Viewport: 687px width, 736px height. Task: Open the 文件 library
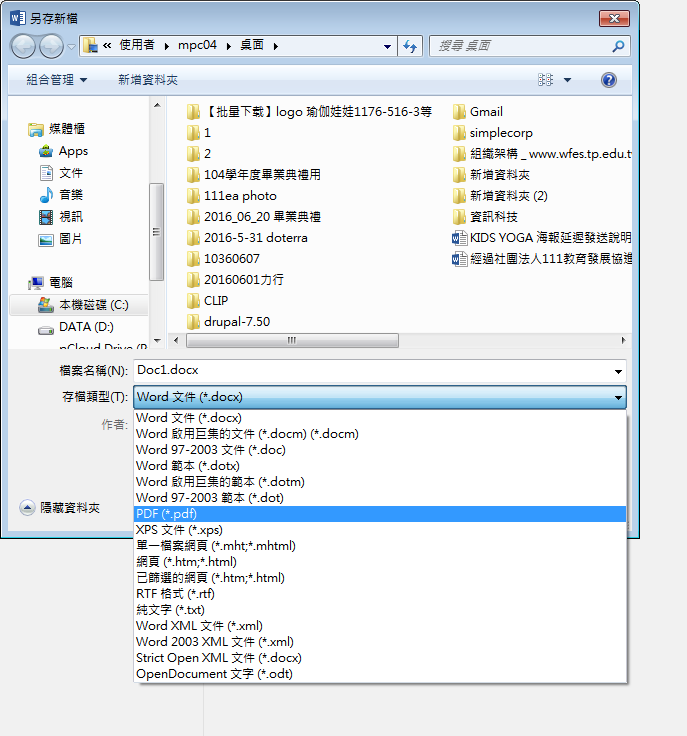61,173
